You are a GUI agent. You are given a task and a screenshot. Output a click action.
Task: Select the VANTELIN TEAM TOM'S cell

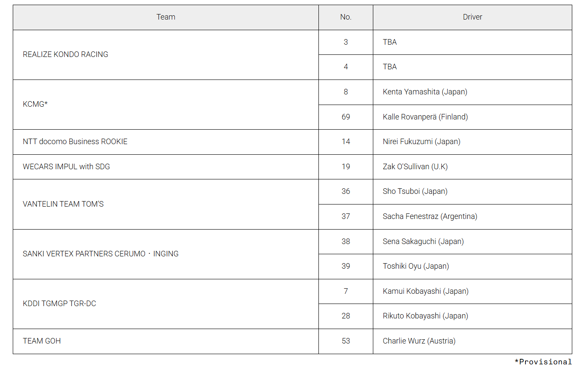coord(63,204)
